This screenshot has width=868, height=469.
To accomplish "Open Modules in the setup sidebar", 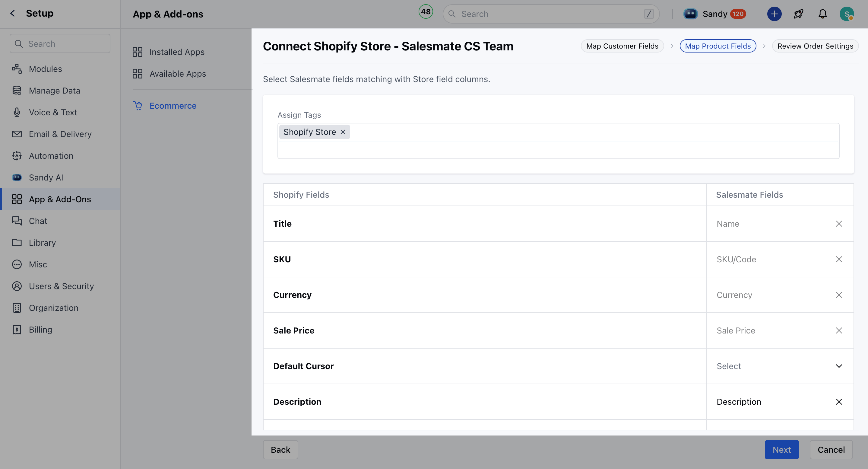I will pos(46,69).
